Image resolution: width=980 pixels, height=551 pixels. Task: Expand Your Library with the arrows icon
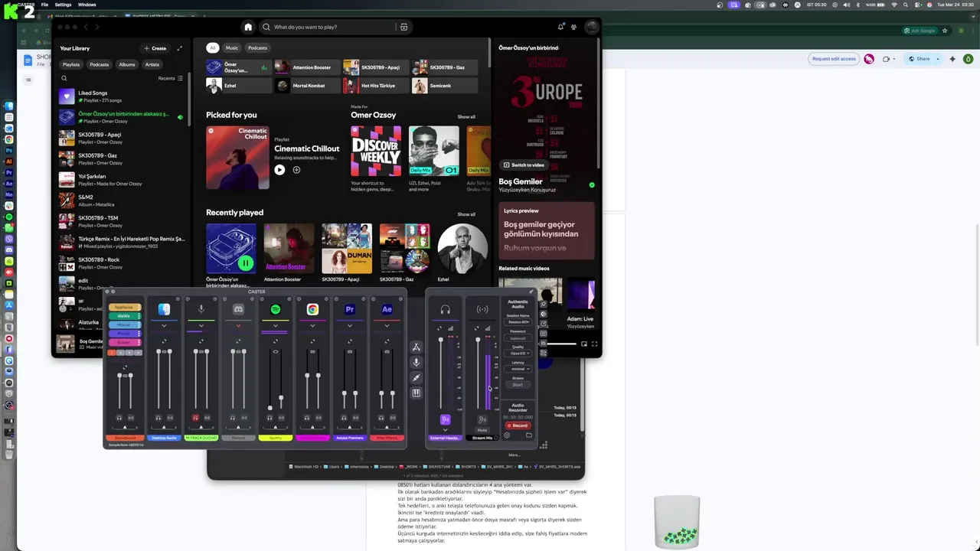pyautogui.click(x=180, y=48)
